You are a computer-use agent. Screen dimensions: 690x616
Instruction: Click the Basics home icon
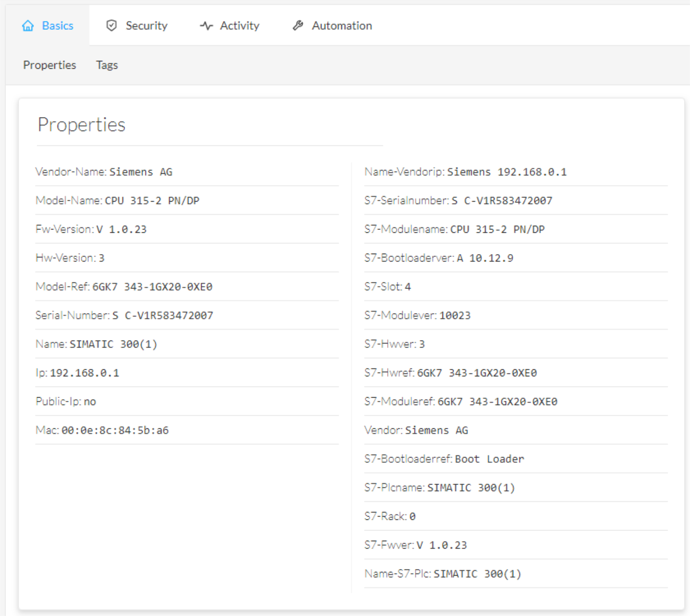tap(28, 26)
